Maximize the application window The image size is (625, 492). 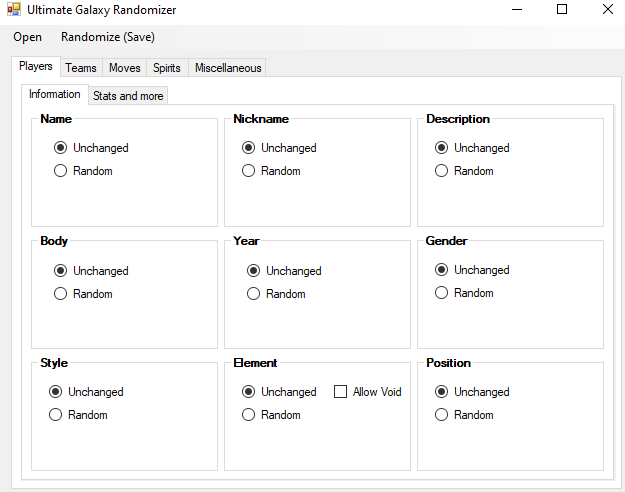pyautogui.click(x=561, y=10)
